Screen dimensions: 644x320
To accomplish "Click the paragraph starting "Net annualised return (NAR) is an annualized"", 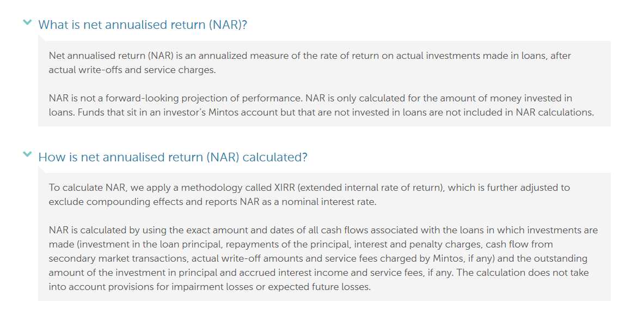I will click(310, 63).
